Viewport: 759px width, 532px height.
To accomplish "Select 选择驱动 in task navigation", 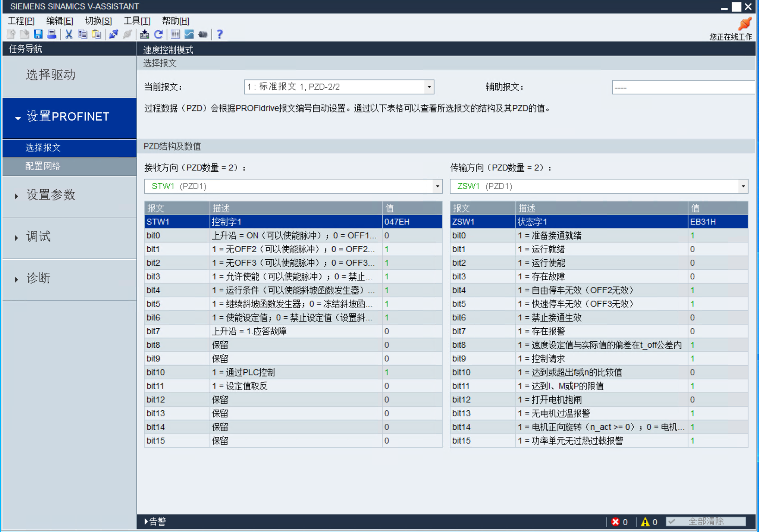I will pyautogui.click(x=69, y=75).
